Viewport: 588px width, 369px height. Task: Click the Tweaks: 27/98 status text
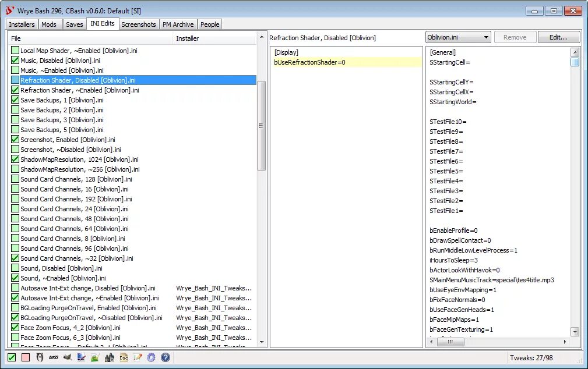531,358
